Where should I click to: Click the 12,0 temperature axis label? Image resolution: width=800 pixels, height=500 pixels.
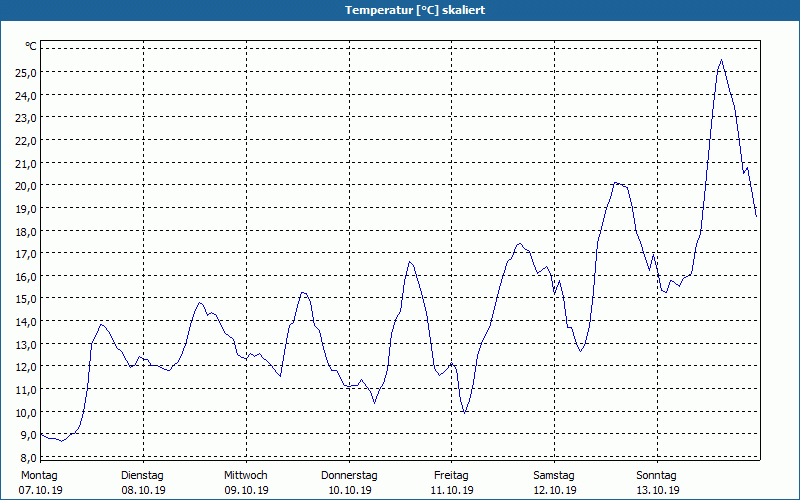(26, 367)
